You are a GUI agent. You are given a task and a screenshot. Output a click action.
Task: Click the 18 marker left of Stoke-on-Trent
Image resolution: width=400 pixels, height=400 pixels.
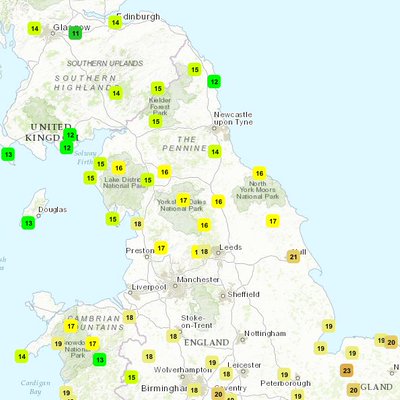(173, 336)
